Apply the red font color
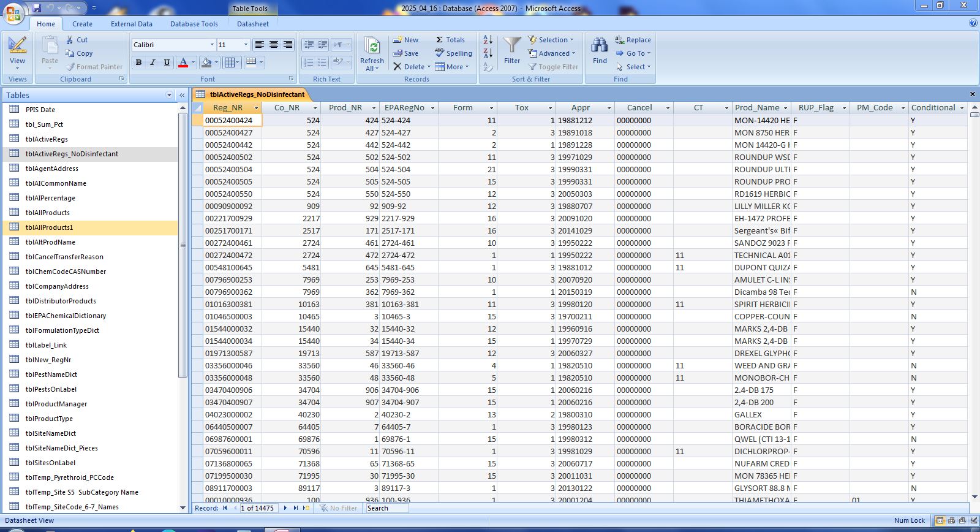The height and width of the screenshot is (532, 980). pyautogui.click(x=183, y=63)
